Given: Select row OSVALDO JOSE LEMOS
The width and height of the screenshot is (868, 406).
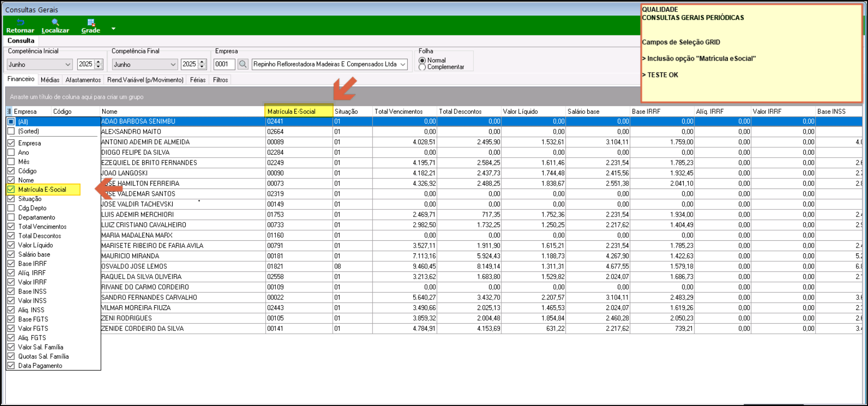Looking at the screenshot, I should point(482,266).
